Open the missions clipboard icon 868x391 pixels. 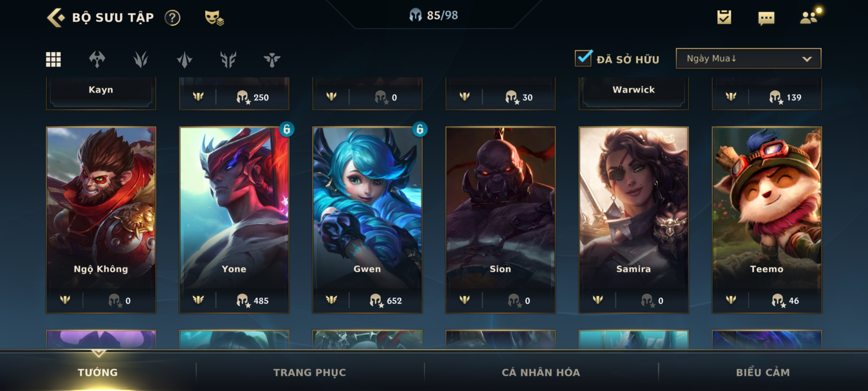click(x=724, y=17)
